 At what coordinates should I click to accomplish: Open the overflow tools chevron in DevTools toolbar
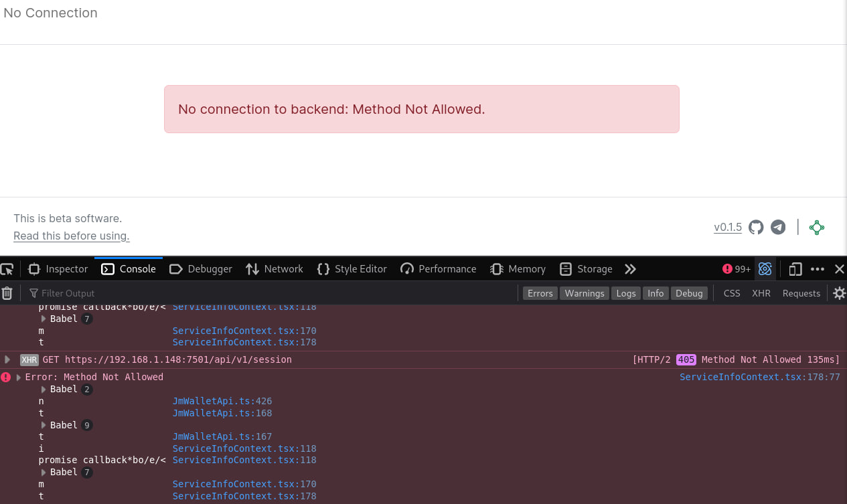pyautogui.click(x=629, y=268)
